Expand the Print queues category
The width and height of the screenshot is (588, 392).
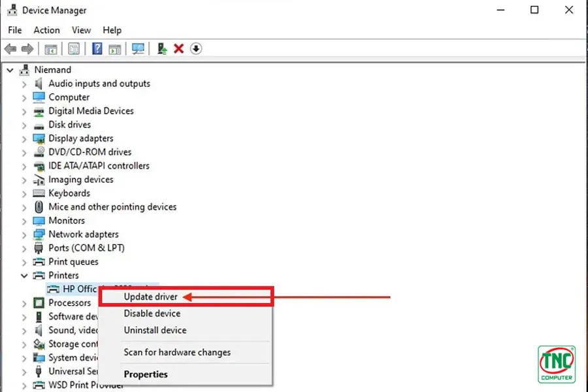click(x=24, y=262)
